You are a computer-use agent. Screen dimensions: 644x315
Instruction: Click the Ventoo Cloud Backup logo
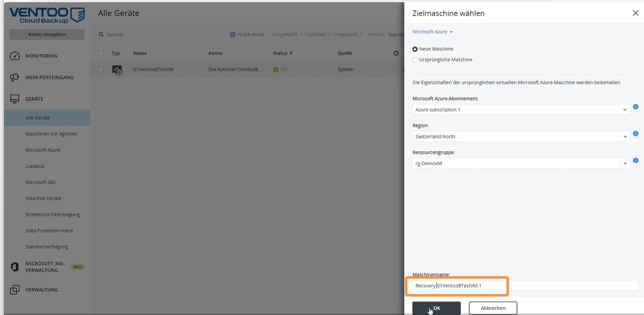pyautogui.click(x=47, y=15)
